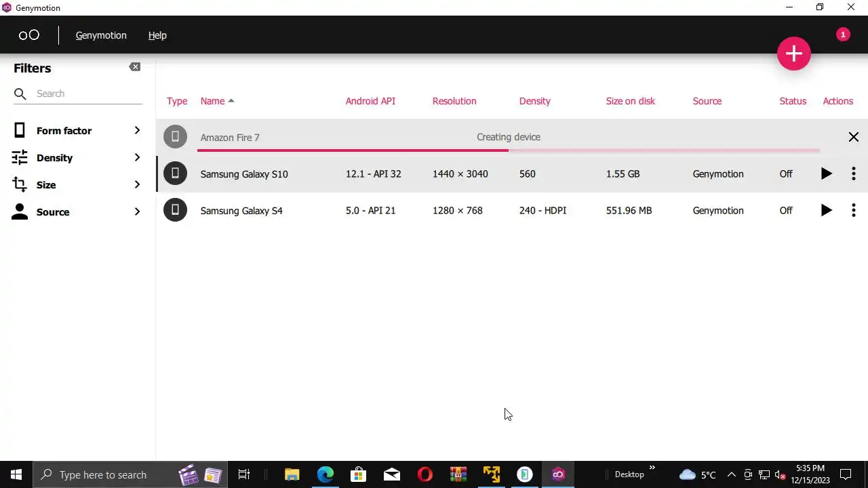Open the Genymotion menu
This screenshot has width=868, height=488.
point(101,35)
